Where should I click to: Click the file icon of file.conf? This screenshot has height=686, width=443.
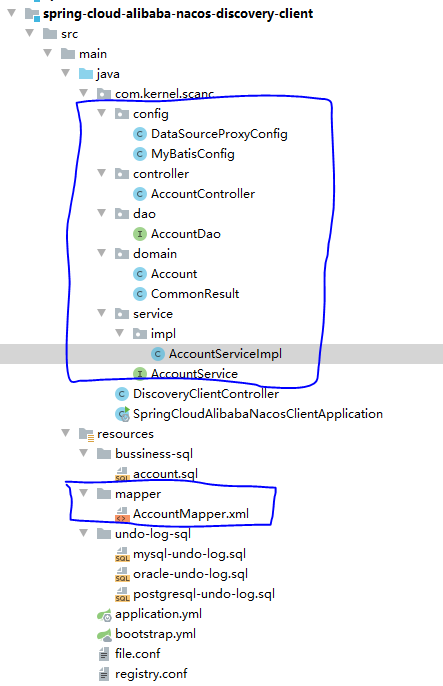(104, 654)
